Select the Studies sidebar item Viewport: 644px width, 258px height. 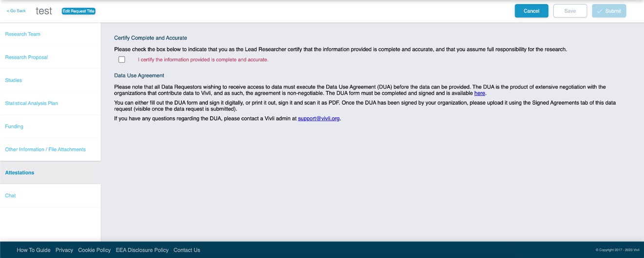[50, 80]
